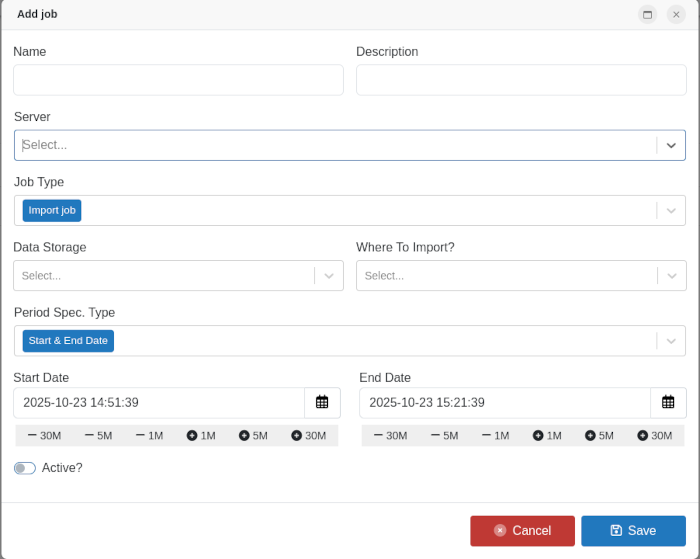Click the Save button
This screenshot has height=559, width=700.
633,531
